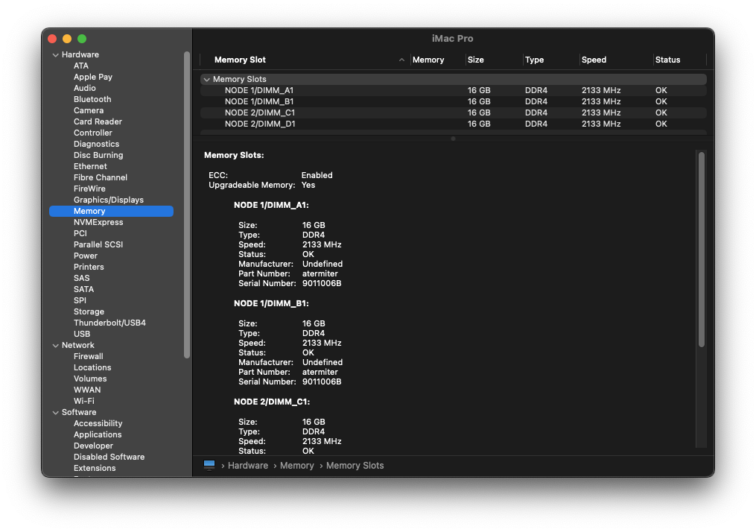Collapse the Network section in sidebar
The height and width of the screenshot is (532, 756).
pos(55,345)
